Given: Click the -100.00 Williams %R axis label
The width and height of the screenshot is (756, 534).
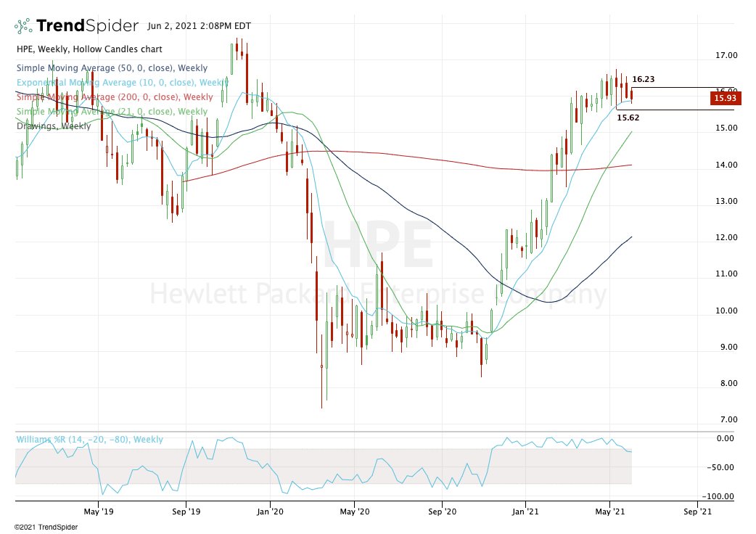Looking at the screenshot, I should (718, 496).
